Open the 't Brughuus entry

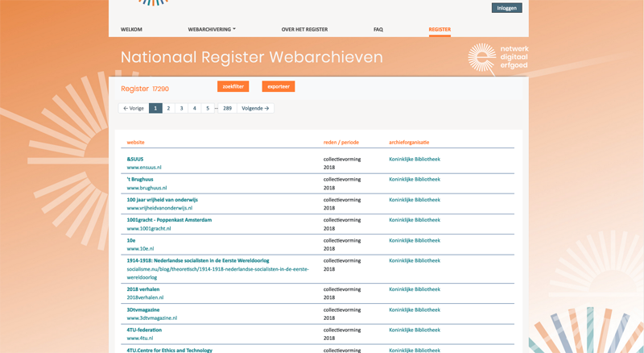pyautogui.click(x=140, y=180)
